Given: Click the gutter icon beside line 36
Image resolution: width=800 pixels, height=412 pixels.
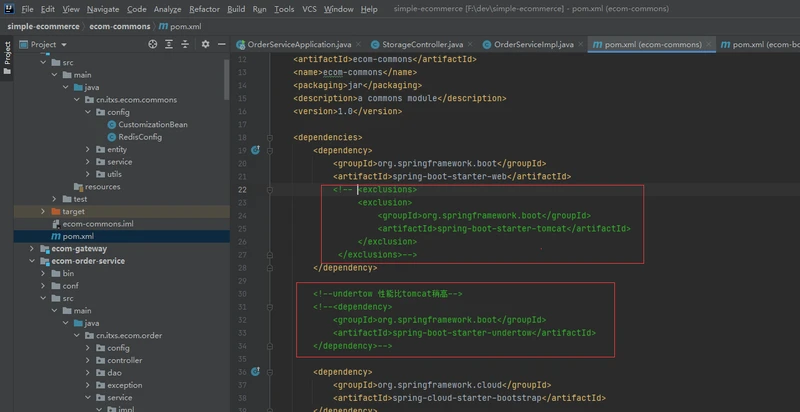Looking at the screenshot, I should tap(256, 372).
